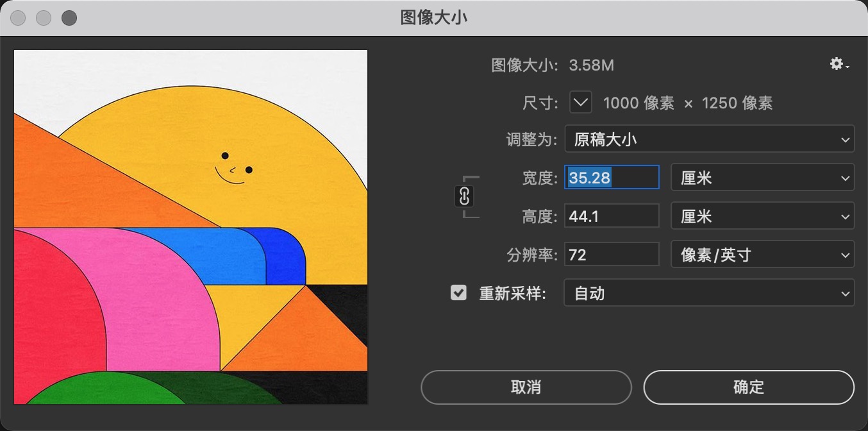Close the 图像大小 dialog window
Image resolution: width=868 pixels, height=431 pixels.
(x=18, y=18)
